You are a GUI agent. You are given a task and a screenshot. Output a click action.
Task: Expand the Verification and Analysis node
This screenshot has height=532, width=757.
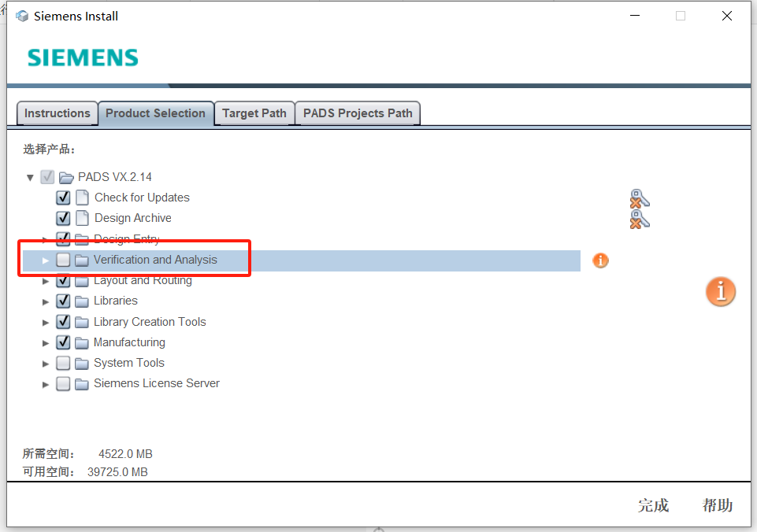tap(46, 260)
